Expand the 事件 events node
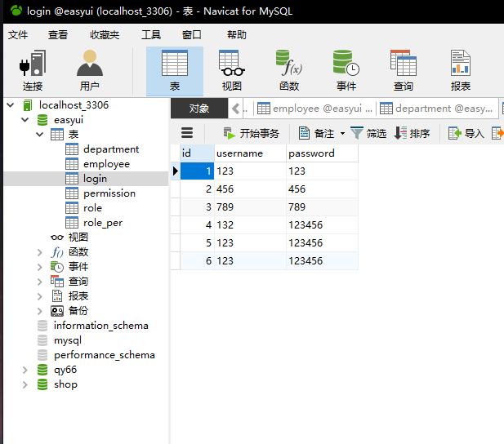 point(39,267)
